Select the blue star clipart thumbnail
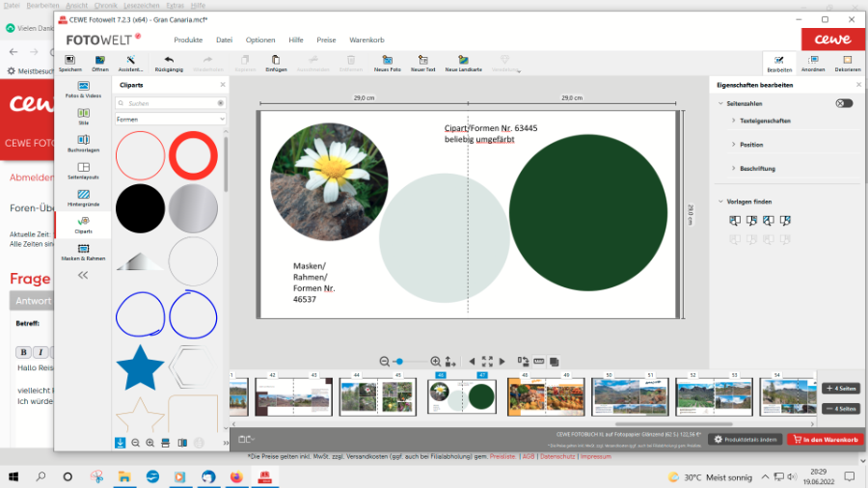Screen dimensions: 868x488 click(x=140, y=367)
